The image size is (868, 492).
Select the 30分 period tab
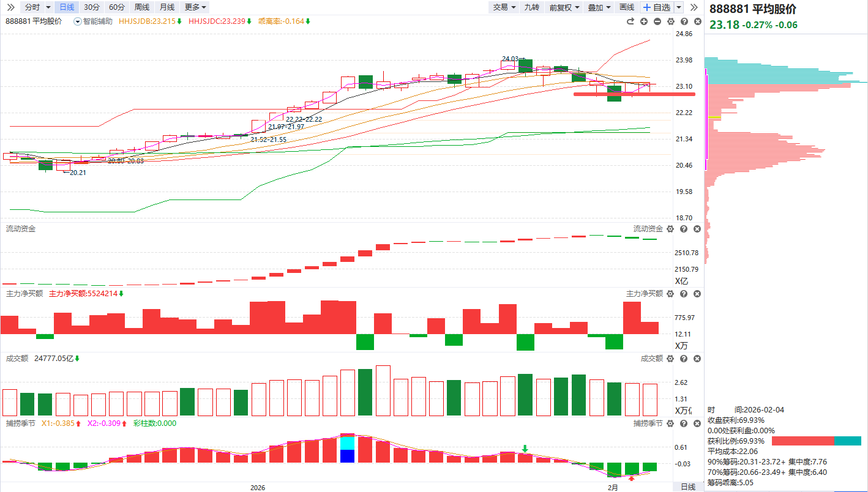92,7
